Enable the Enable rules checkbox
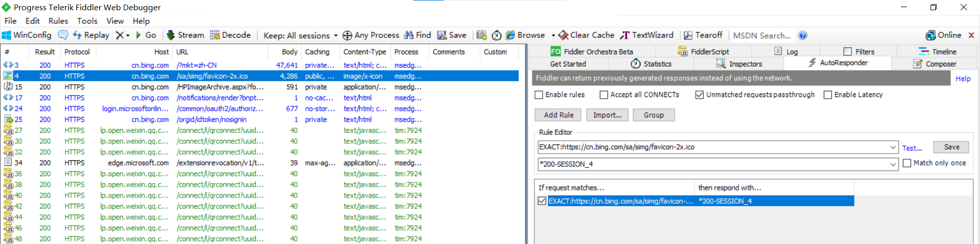This screenshot has width=980, height=244. [539, 95]
